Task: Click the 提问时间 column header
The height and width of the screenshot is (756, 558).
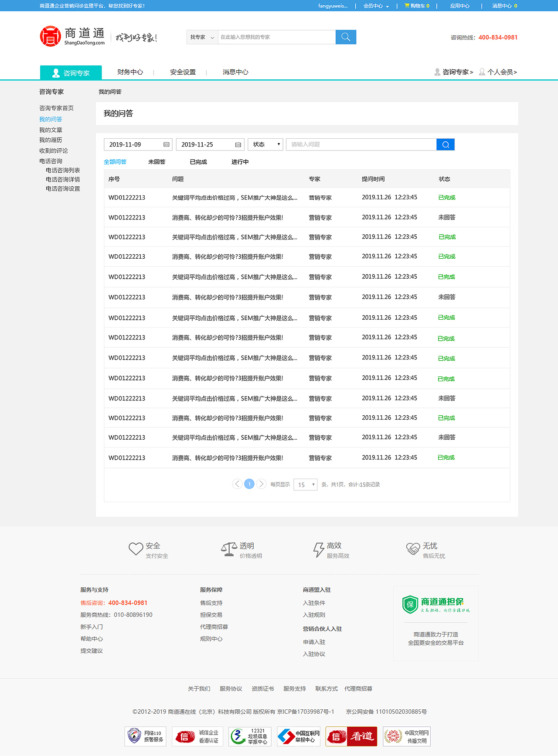Action: click(373, 179)
